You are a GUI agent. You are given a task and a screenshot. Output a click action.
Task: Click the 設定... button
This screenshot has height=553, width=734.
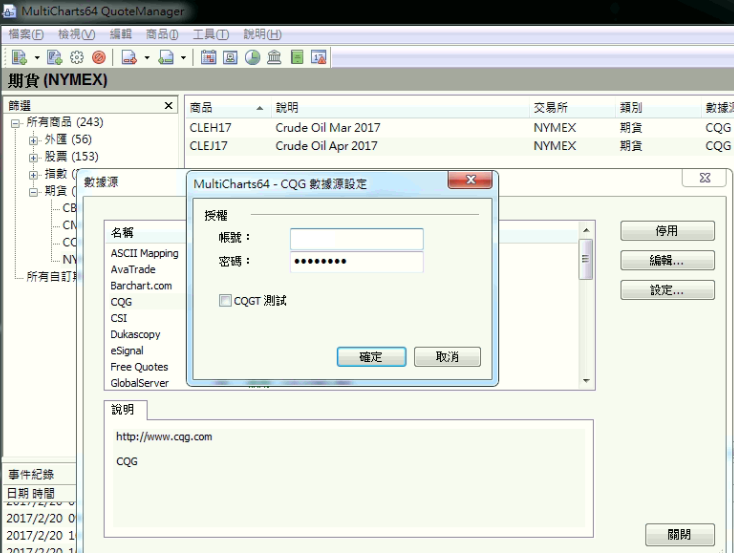[668, 290]
